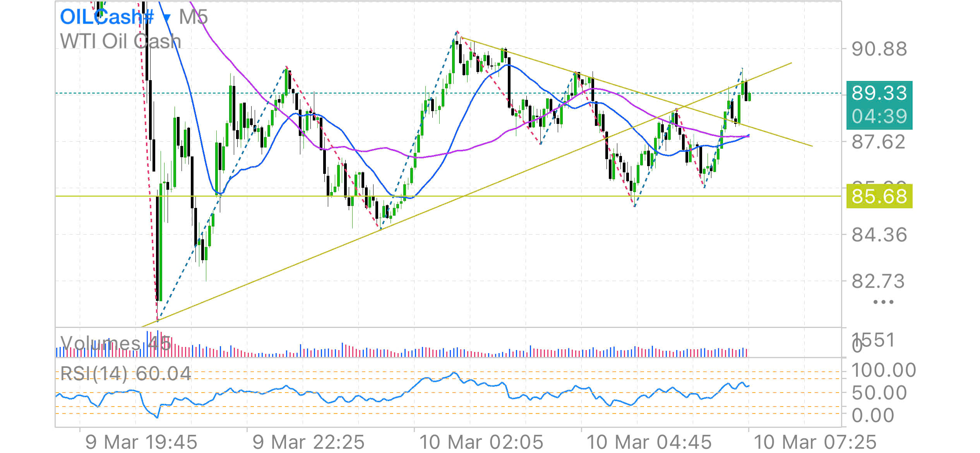The image size is (980, 453).
Task: Select the Volumes indicator label
Action: (100, 343)
